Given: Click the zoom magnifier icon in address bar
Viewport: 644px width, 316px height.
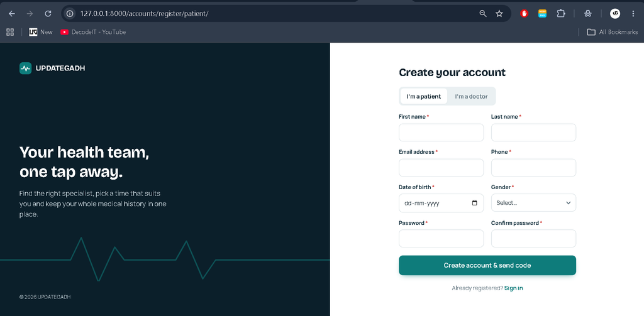Looking at the screenshot, I should click(483, 14).
